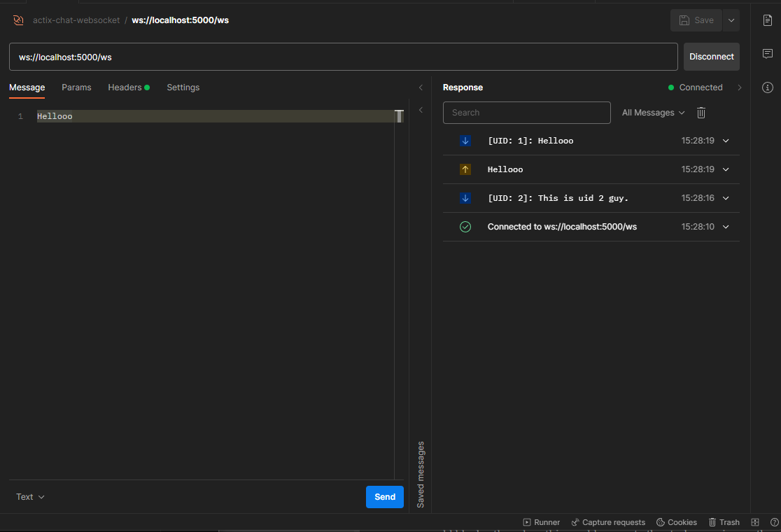The height and width of the screenshot is (532, 781).
Task: Expand the UID 2 message details chevron
Action: pos(726,198)
